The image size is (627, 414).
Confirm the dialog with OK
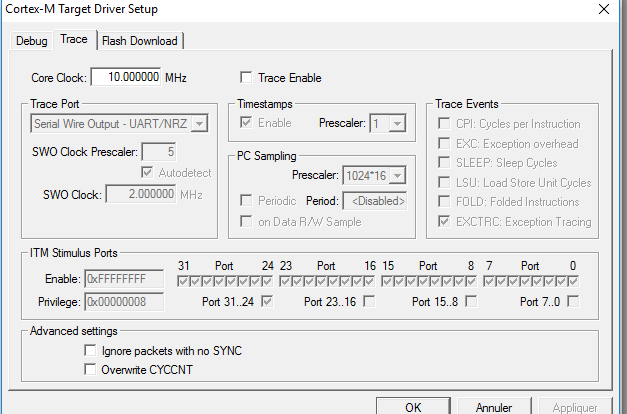(x=413, y=406)
